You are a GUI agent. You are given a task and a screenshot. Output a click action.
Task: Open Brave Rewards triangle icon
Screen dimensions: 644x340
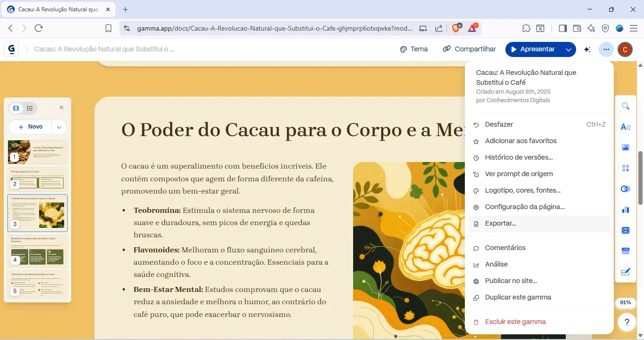pos(472,28)
